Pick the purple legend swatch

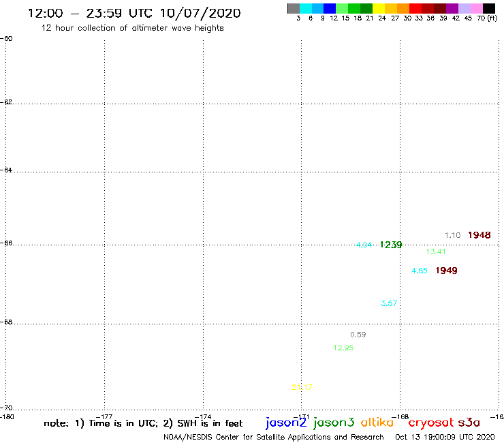452,8
